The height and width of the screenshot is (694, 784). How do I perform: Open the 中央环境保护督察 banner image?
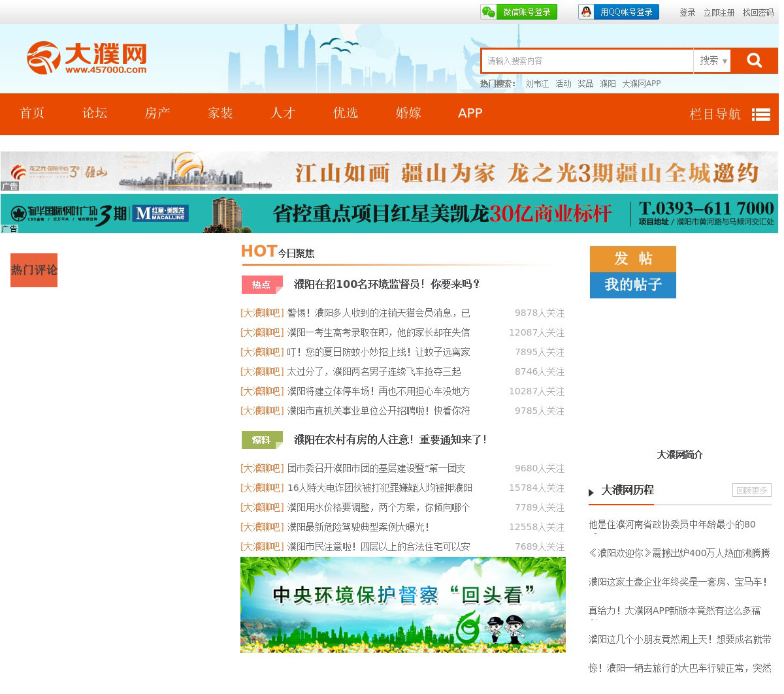pos(402,605)
